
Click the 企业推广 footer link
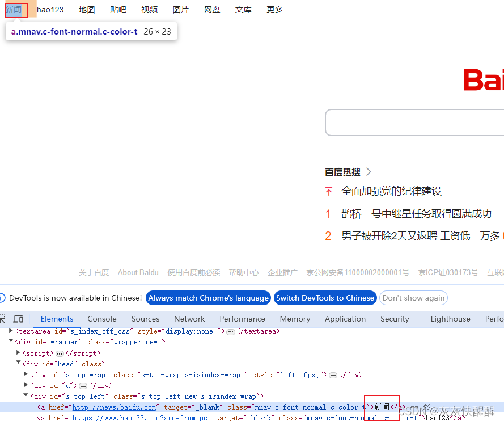coord(282,272)
